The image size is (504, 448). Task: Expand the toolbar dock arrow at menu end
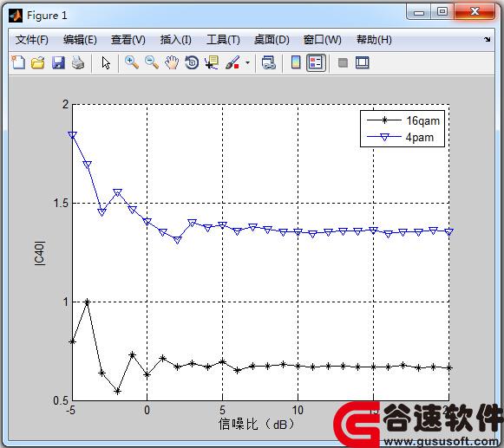coord(488,40)
